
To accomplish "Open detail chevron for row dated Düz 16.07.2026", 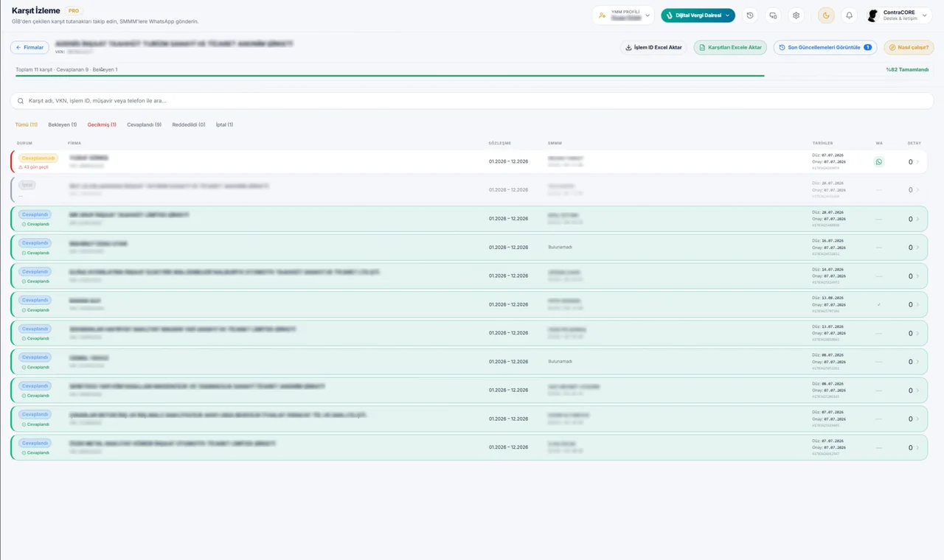I will (x=917, y=248).
